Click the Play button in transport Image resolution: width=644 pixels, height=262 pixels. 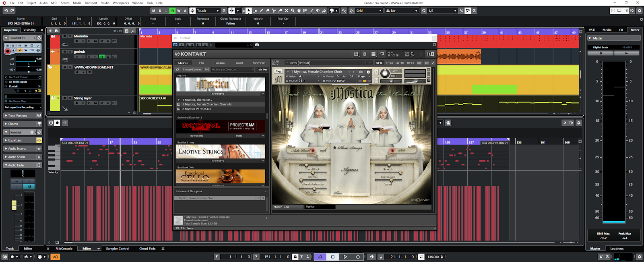click(345, 257)
